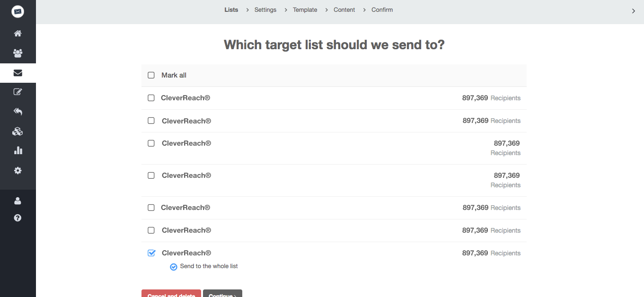Select the active Emails envelope icon

point(18,73)
